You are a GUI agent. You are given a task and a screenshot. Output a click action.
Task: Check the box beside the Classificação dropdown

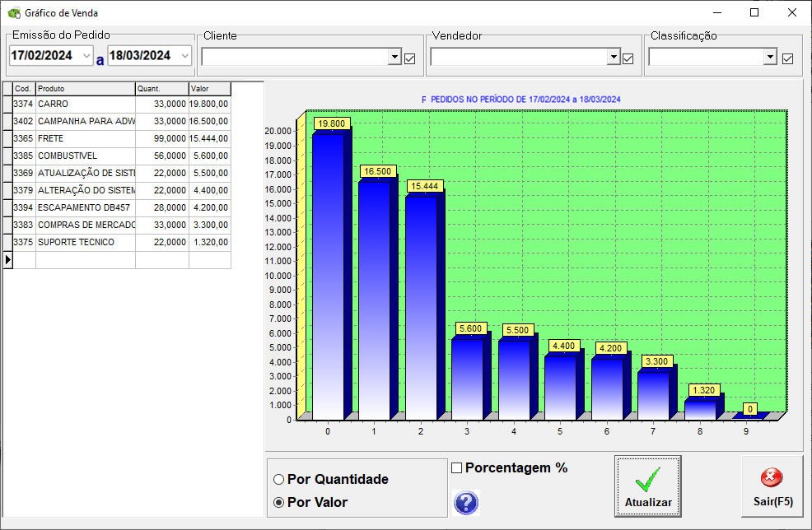click(786, 57)
